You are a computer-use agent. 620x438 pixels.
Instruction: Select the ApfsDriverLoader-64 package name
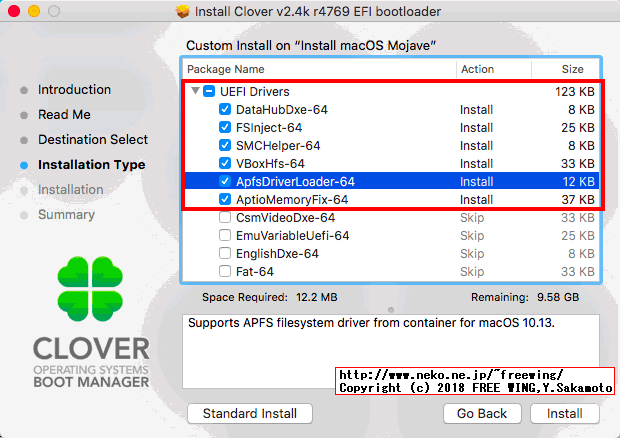[x=295, y=181]
